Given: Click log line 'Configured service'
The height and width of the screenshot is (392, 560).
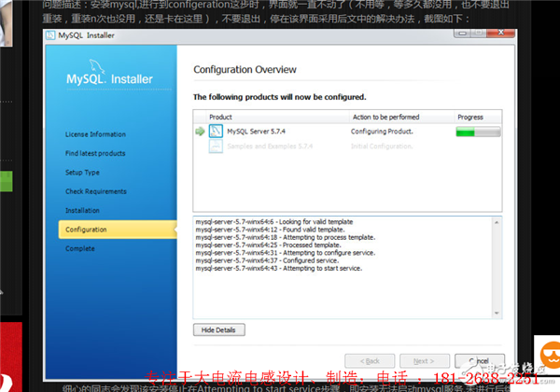Looking at the screenshot, I should [267, 260].
